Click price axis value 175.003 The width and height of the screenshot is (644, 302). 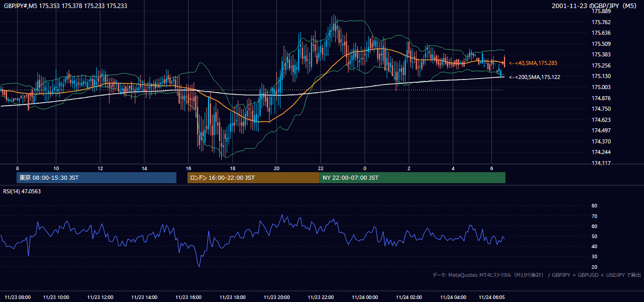[x=601, y=87]
